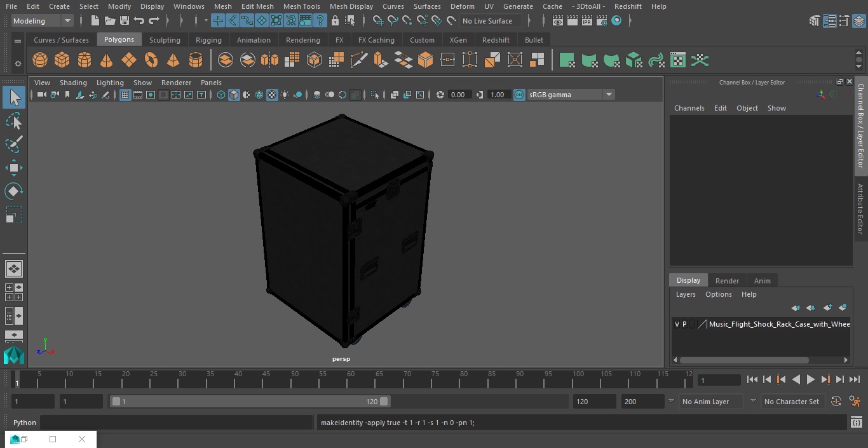Select the Select tool arrow in toolbox
This screenshot has width=868, height=448.
[14, 97]
